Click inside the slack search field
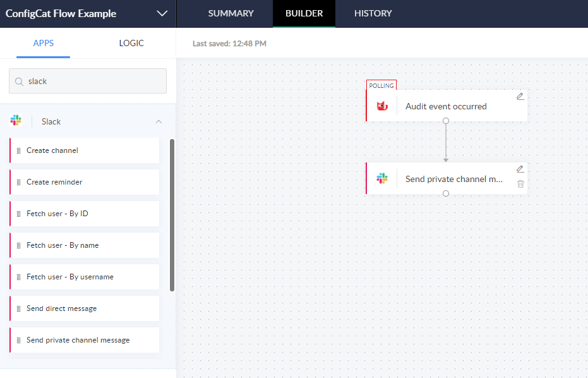588x378 pixels. (88, 81)
